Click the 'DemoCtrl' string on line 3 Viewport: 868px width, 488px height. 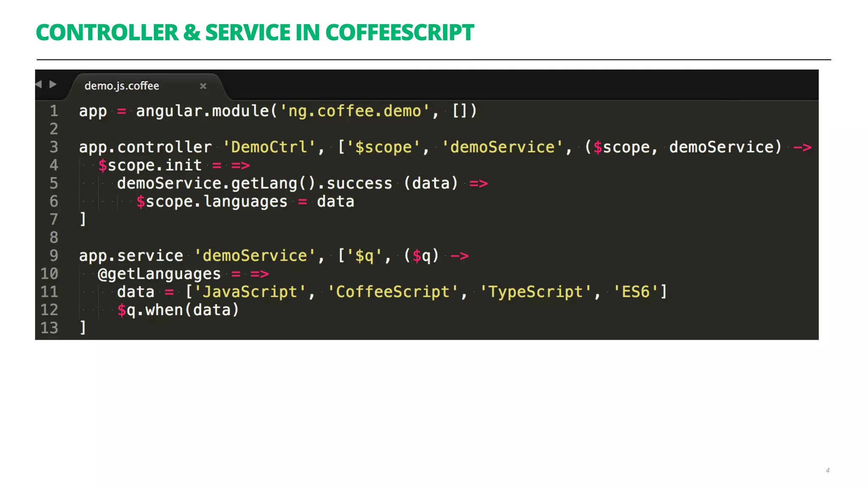click(x=269, y=147)
